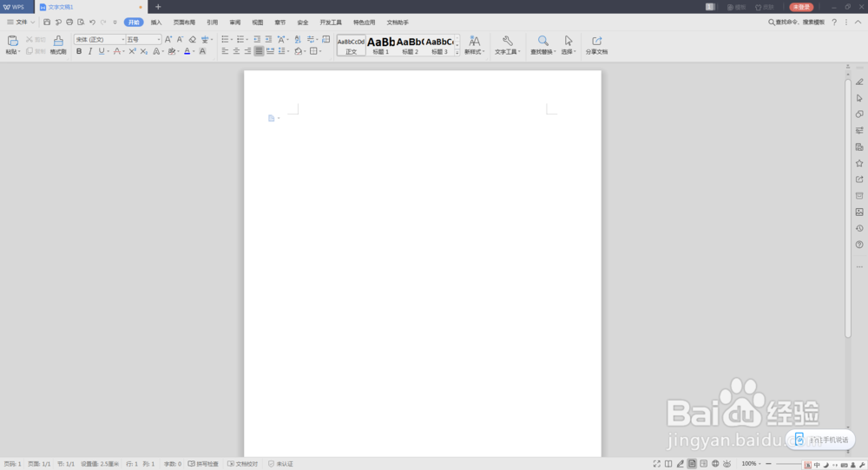Apply superscript formatting
The image size is (868, 470).
click(132, 51)
